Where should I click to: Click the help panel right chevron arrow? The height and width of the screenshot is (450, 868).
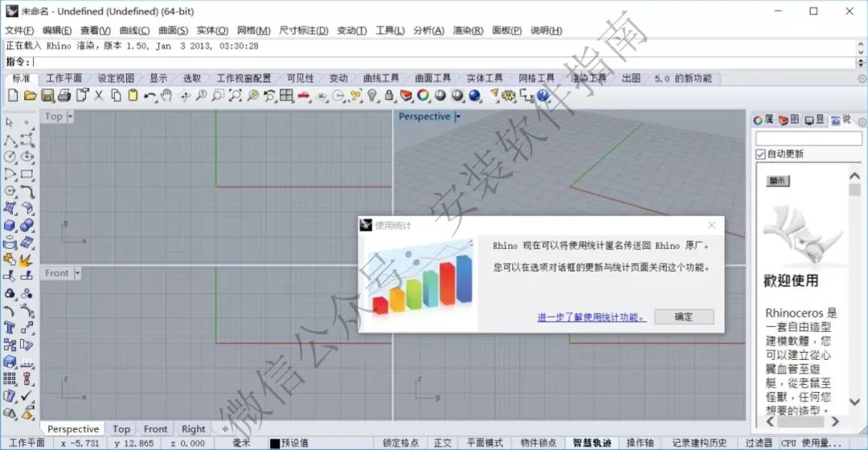[835, 422]
